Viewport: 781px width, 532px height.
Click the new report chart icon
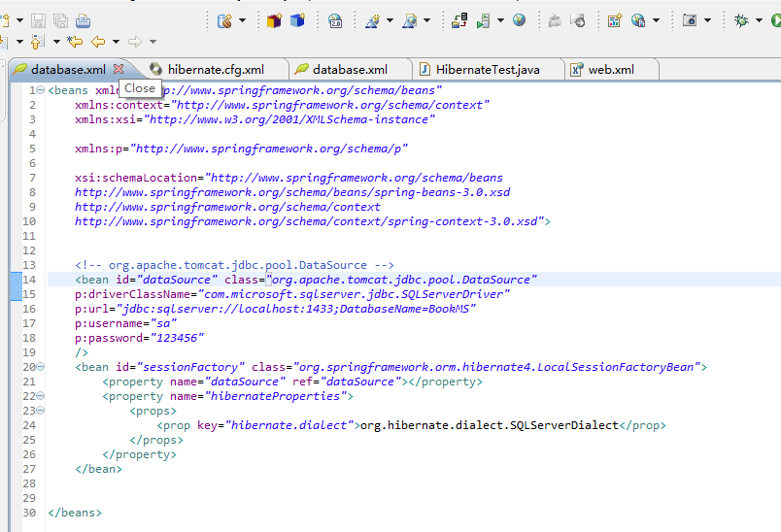(x=615, y=21)
